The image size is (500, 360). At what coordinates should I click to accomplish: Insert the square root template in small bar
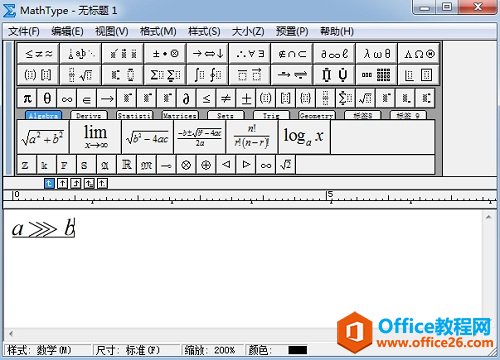click(x=365, y=98)
